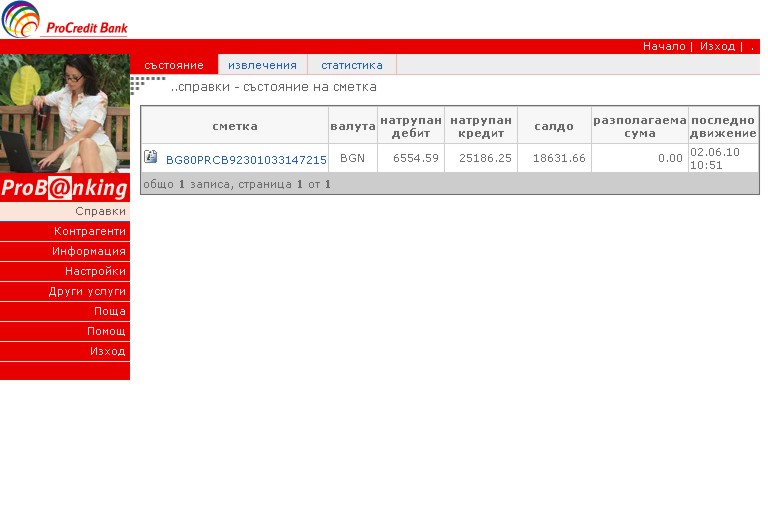Select Справки in the sidebar
This screenshot has height=512, width=768.
(65, 211)
